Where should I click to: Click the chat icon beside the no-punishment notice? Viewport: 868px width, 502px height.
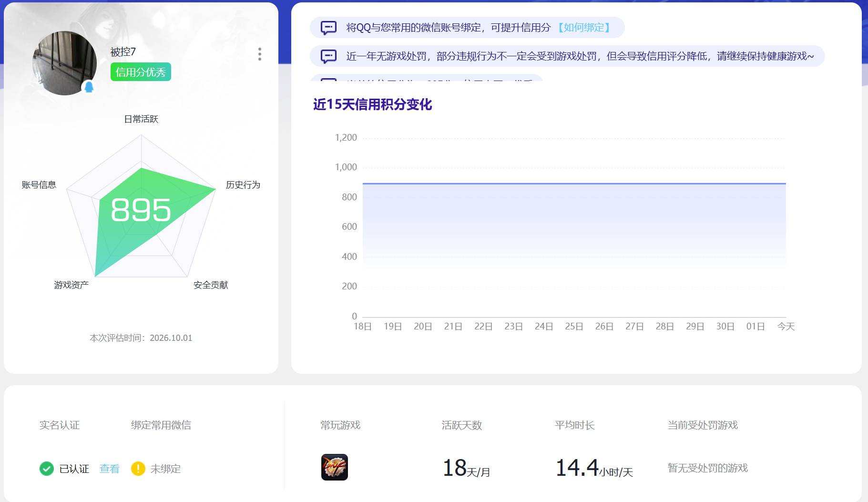328,56
